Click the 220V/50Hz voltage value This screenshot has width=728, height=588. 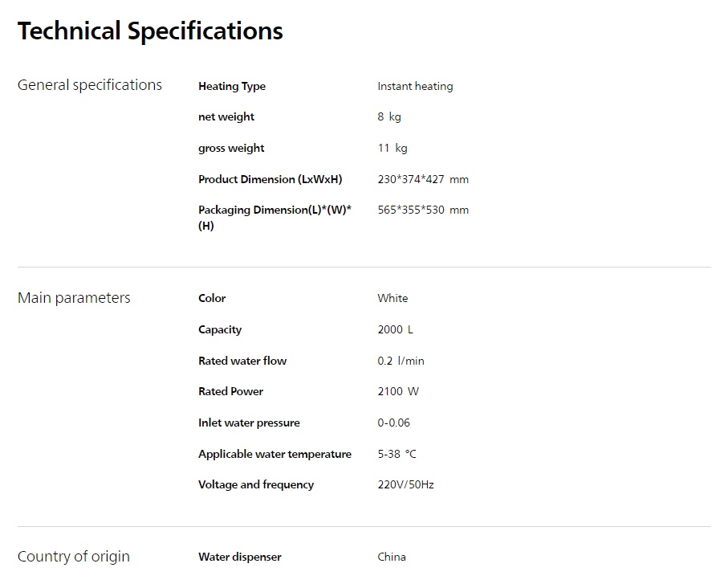click(405, 484)
